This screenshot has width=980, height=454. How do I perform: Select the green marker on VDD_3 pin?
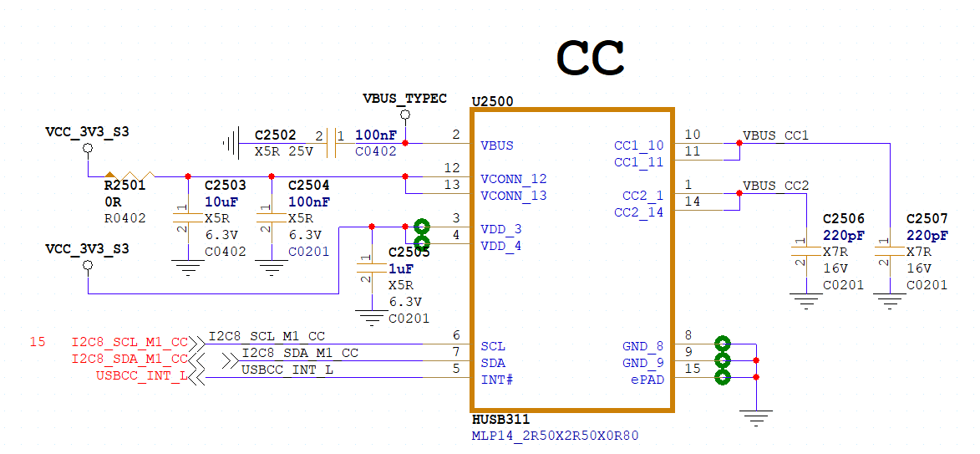[422, 227]
